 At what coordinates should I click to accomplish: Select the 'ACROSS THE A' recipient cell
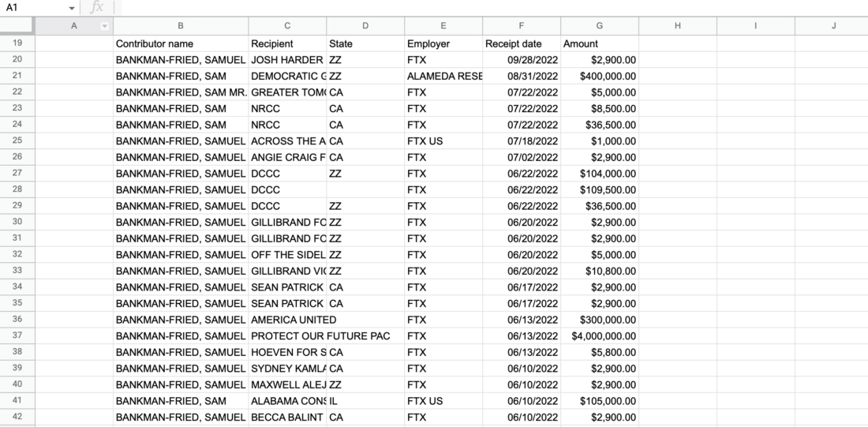[287, 141]
